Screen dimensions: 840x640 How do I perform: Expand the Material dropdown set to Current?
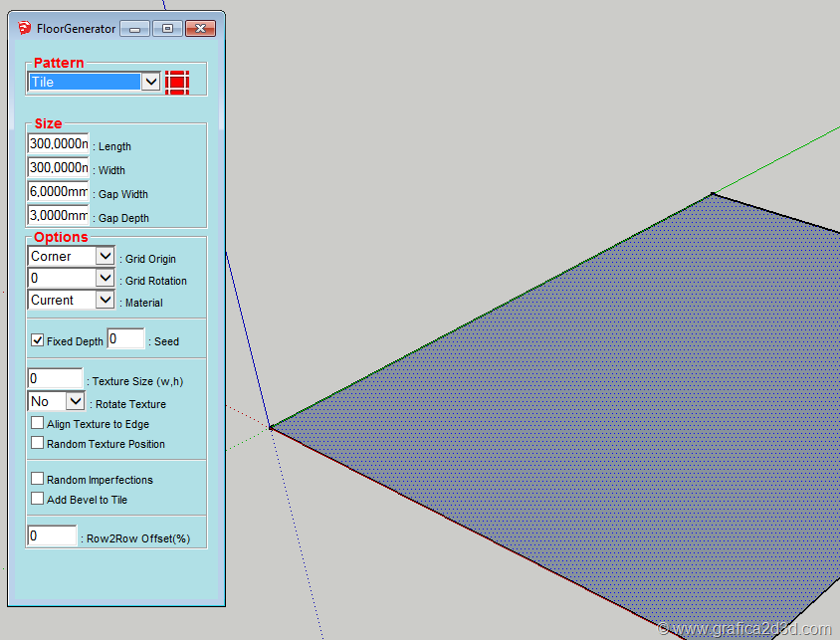coord(105,300)
